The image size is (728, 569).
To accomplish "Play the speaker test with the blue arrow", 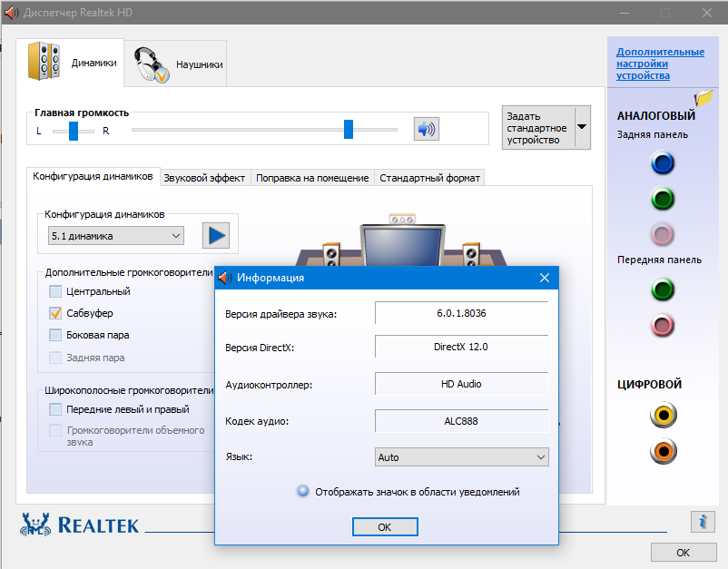I will (x=216, y=236).
